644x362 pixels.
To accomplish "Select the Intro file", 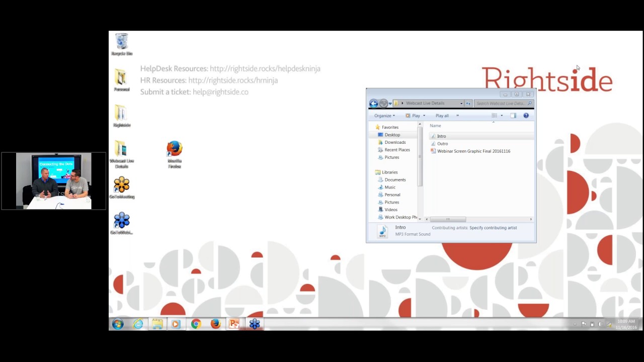I will pos(441,136).
